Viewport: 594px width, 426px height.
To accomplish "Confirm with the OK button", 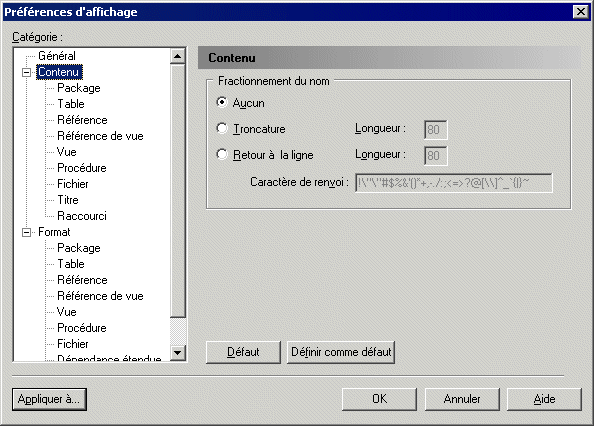I will coord(379,399).
